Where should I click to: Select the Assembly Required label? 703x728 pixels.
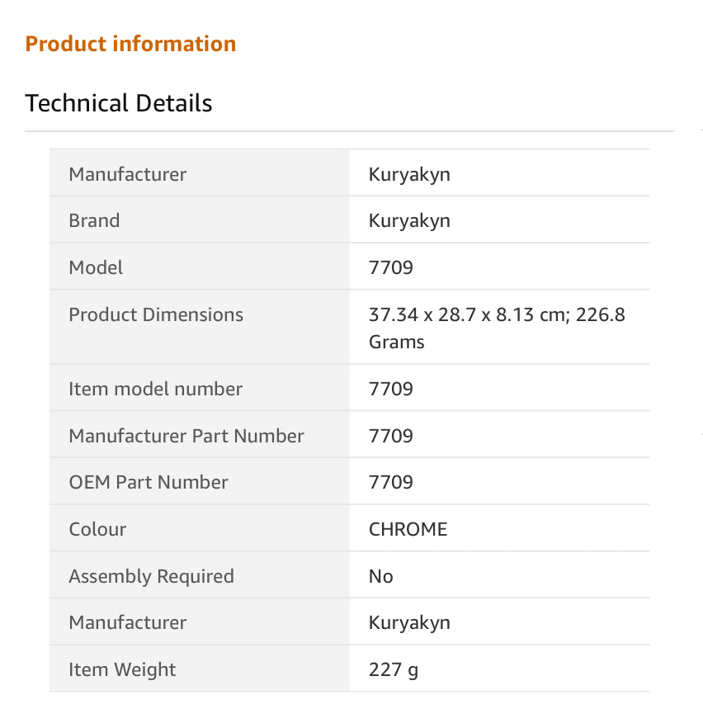click(x=151, y=576)
